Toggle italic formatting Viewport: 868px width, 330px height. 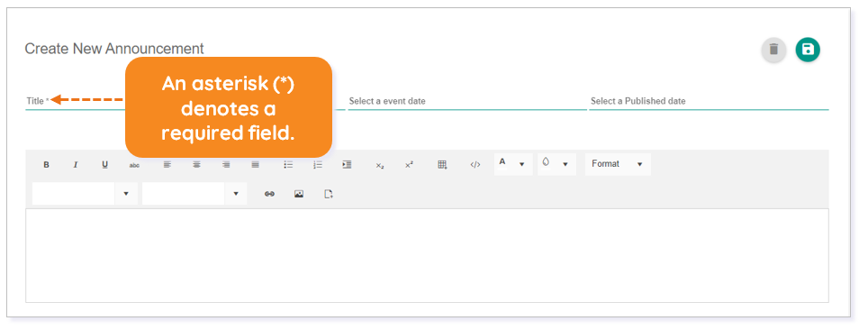(x=76, y=165)
